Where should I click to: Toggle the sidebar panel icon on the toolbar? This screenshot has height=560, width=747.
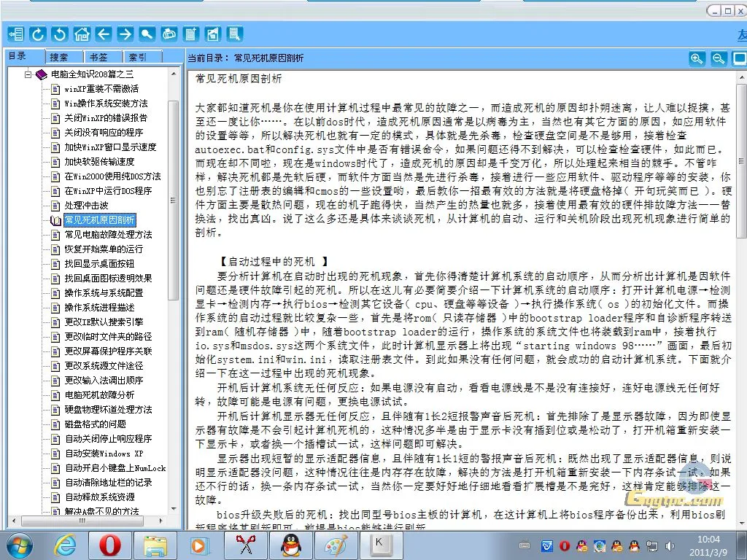pos(15,34)
